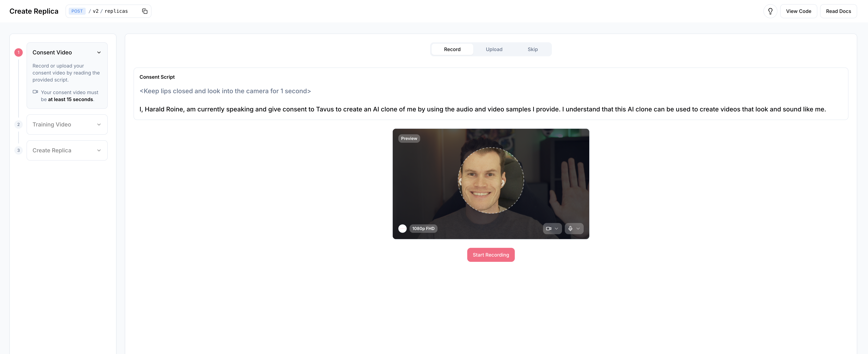The height and width of the screenshot is (354, 868).
Task: Click the lightbulb tips icon
Action: [x=770, y=11]
